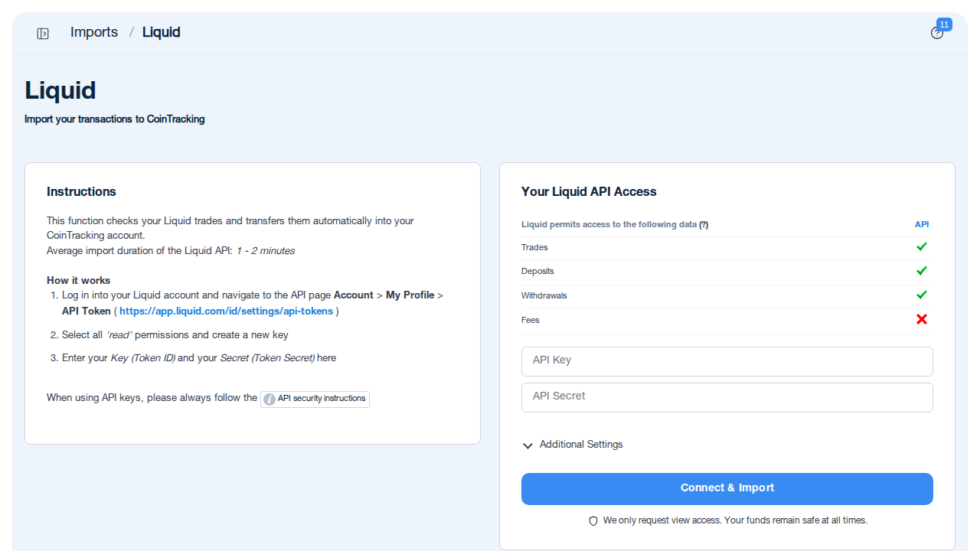Image resolution: width=980 pixels, height=551 pixels.
Task: Click the green checkmark for Deposits
Action: click(922, 271)
